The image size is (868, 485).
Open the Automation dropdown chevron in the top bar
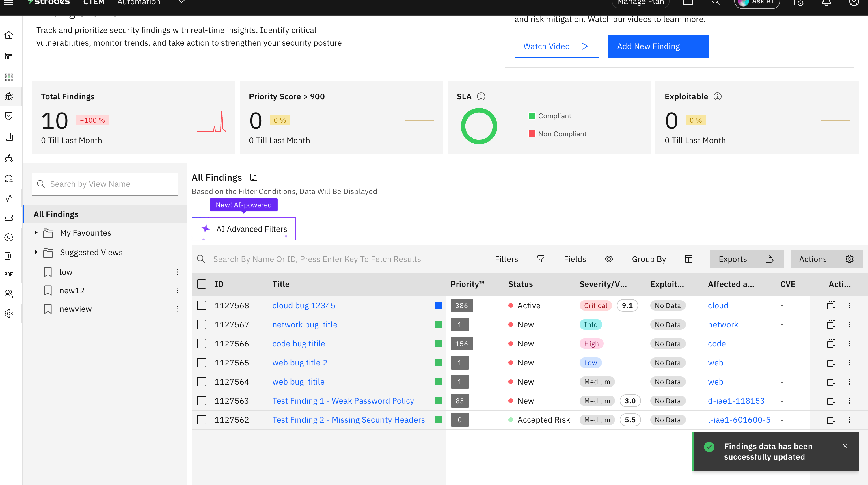coord(181,2)
